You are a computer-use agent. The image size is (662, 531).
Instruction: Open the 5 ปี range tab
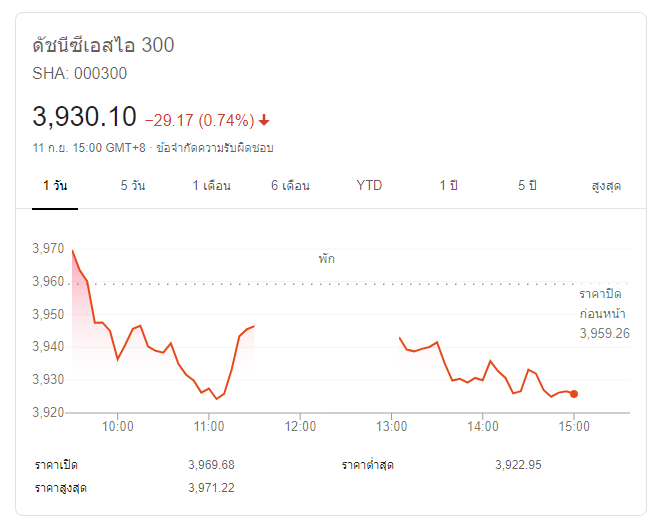click(x=527, y=186)
